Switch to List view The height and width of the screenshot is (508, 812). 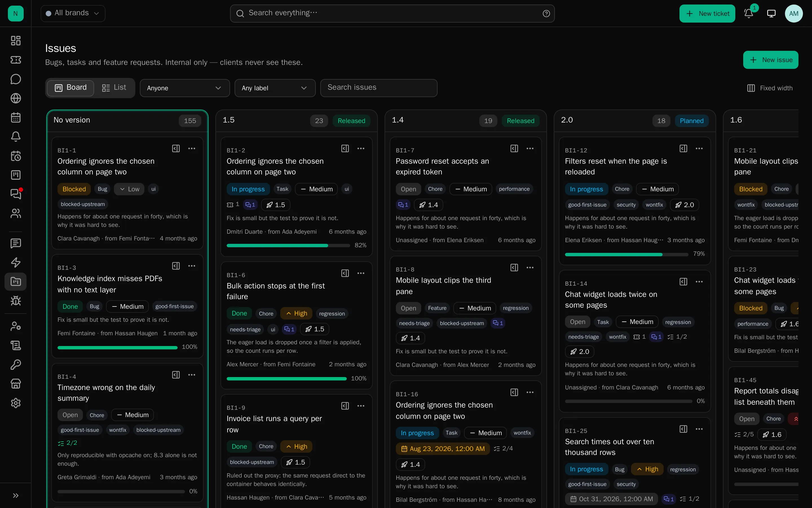click(114, 88)
